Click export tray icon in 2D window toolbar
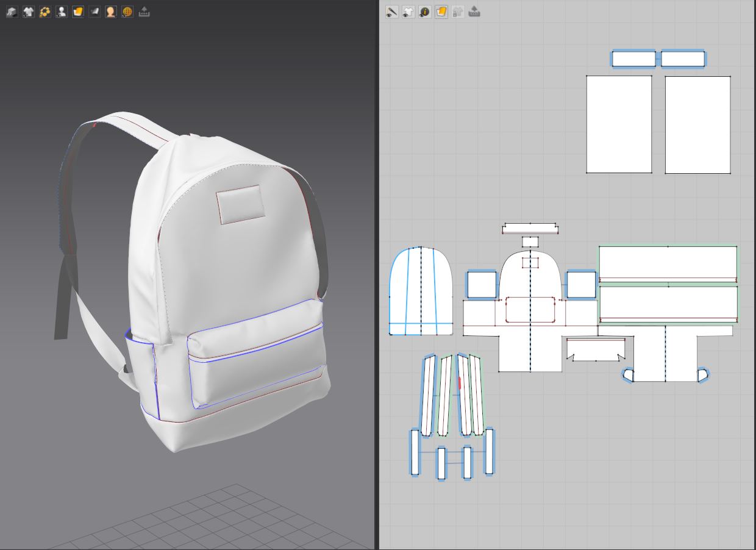The width and height of the screenshot is (756, 550). pos(474,12)
